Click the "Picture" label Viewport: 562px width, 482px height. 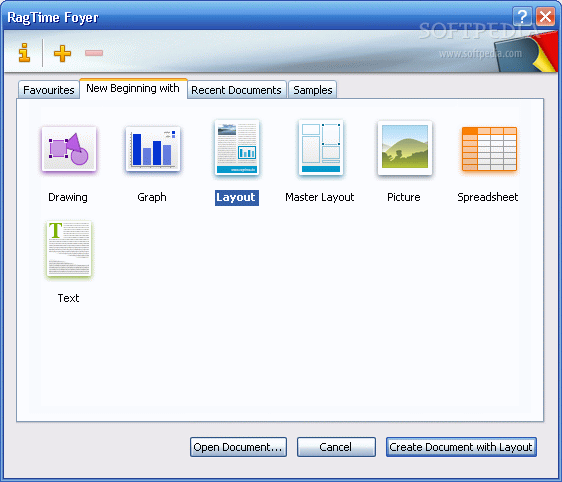pyautogui.click(x=404, y=197)
